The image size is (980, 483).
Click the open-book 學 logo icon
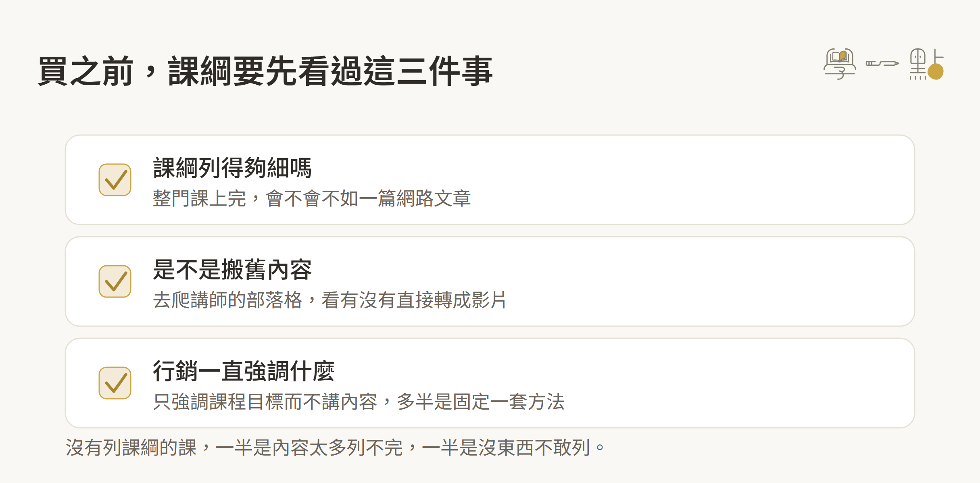point(840,64)
